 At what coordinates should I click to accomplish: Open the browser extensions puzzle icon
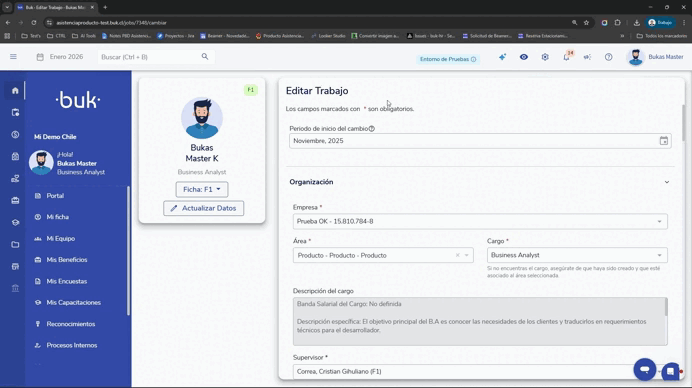point(617,23)
